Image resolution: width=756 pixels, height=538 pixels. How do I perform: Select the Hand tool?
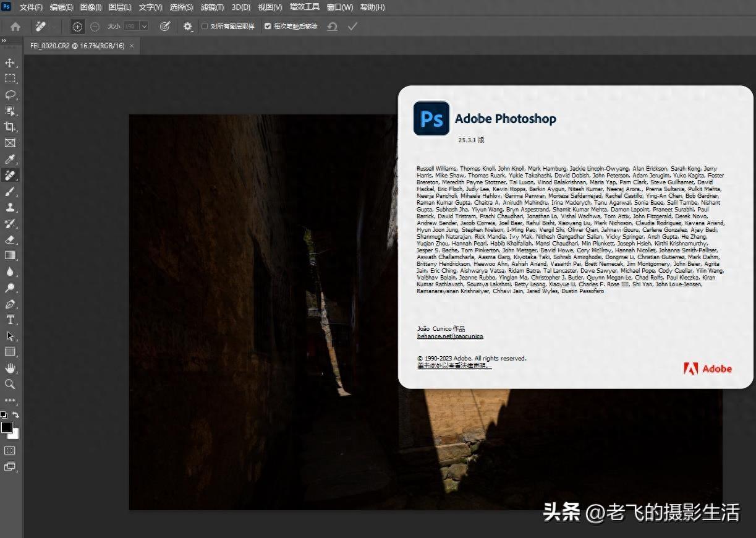pyautogui.click(x=9, y=368)
